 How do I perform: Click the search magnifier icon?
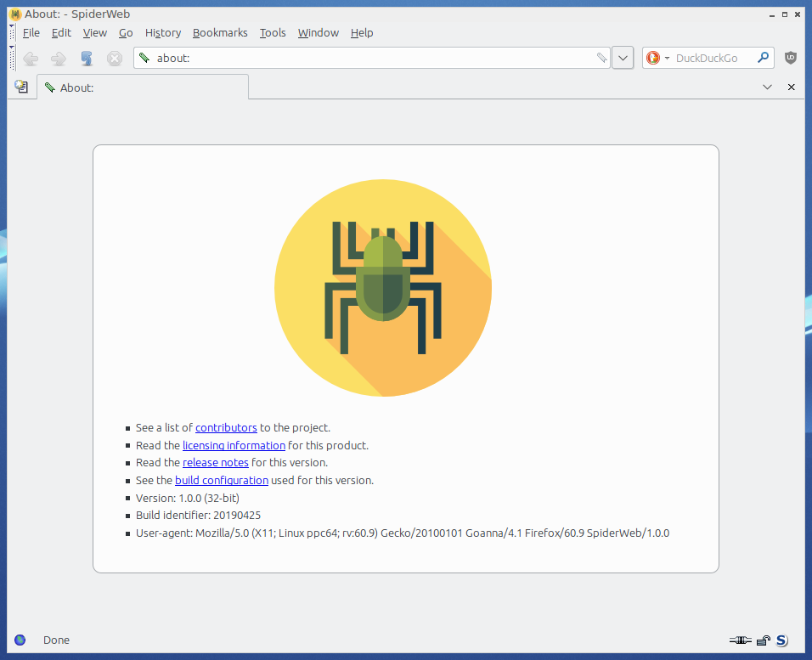pos(763,58)
